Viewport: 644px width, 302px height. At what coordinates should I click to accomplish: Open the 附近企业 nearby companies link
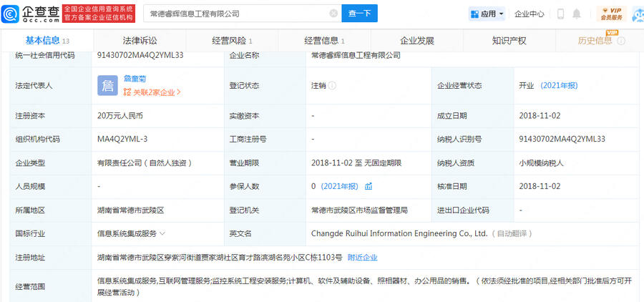[x=362, y=257]
